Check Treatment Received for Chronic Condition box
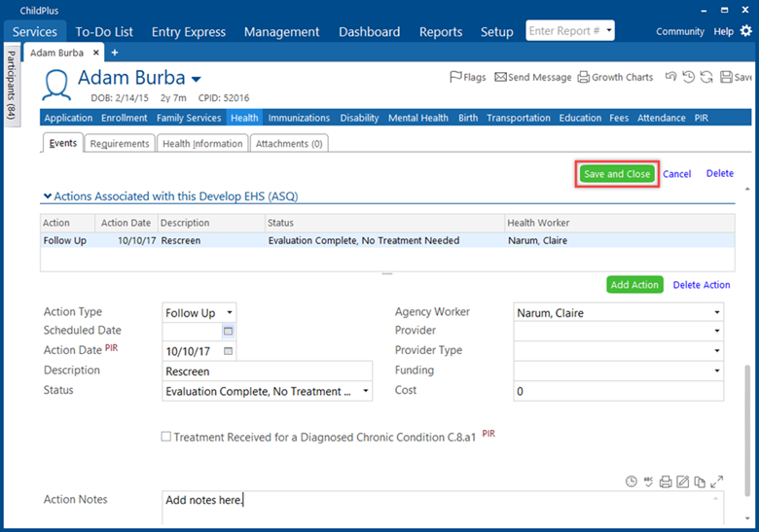759x532 pixels. tap(166, 438)
